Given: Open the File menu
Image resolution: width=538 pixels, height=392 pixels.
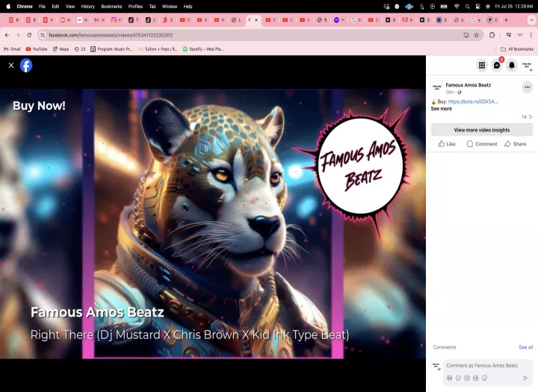Looking at the screenshot, I should click(x=42, y=7).
